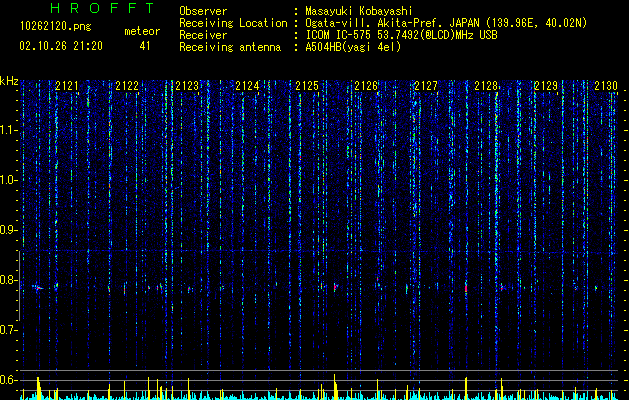629x400 pixels.
Task: Click the 0.9 frequency axis label
Action: (8, 230)
